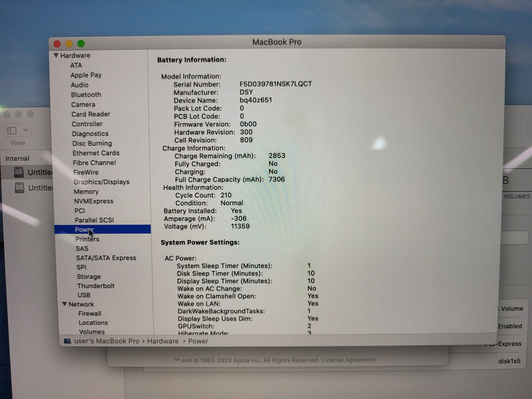
Task: Open Ethernet Cards entry
Action: pos(96,153)
